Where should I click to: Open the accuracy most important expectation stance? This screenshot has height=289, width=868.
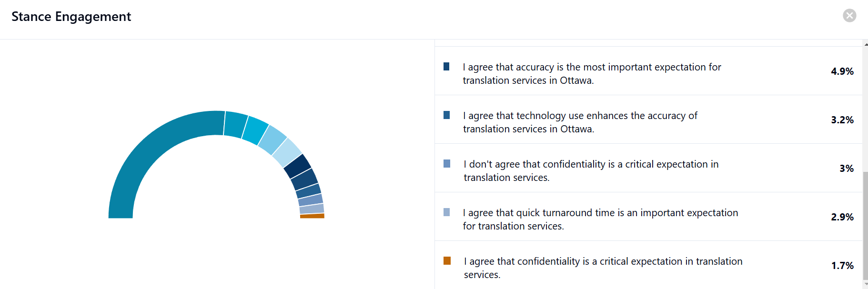pos(592,74)
